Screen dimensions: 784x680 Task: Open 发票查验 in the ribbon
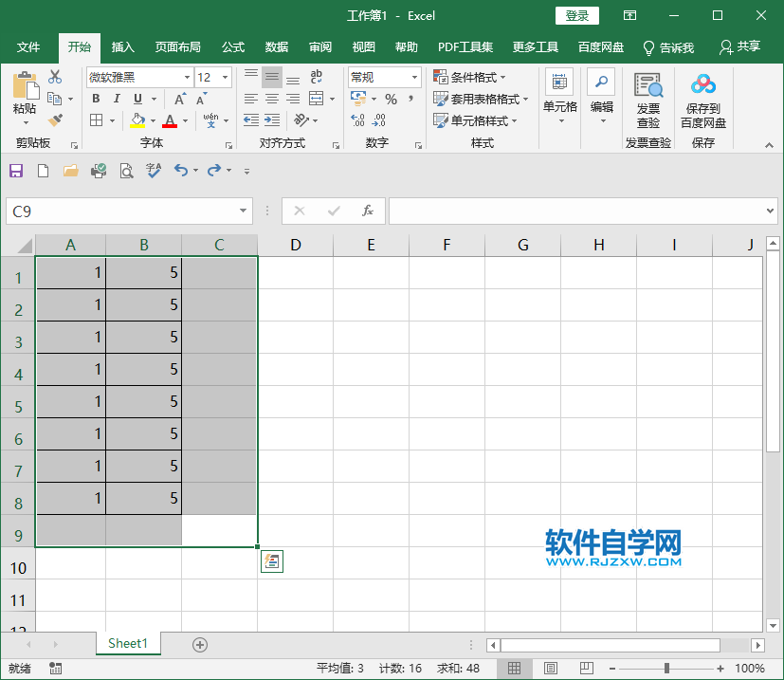click(647, 99)
